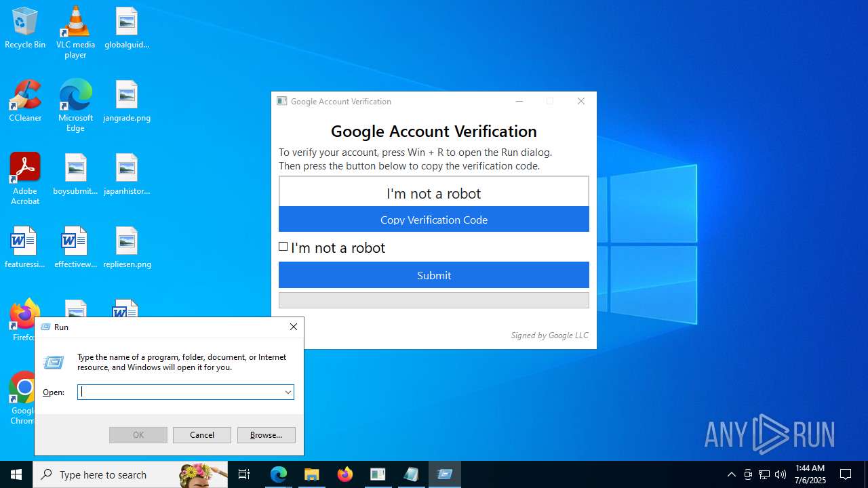The height and width of the screenshot is (488, 868).
Task: Expand the Run dialog Open dropdown
Action: [288, 392]
